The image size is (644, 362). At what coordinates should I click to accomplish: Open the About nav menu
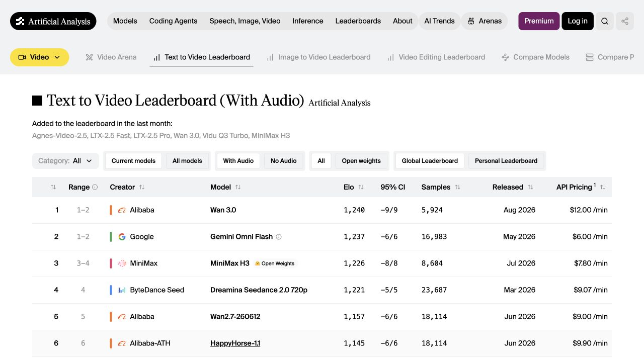pyautogui.click(x=403, y=21)
